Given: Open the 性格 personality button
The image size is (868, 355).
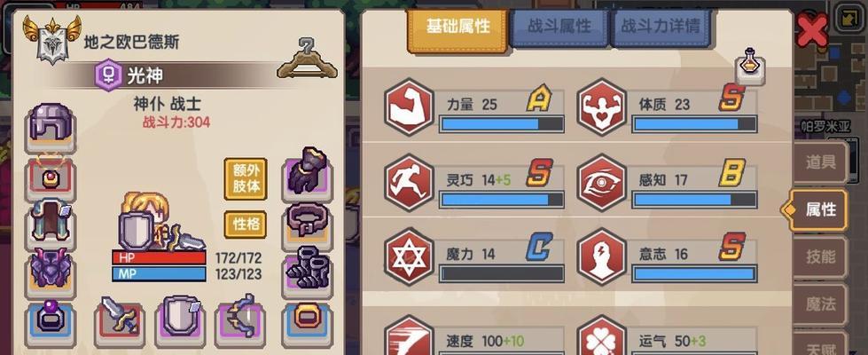Looking at the screenshot, I should click(x=246, y=225).
